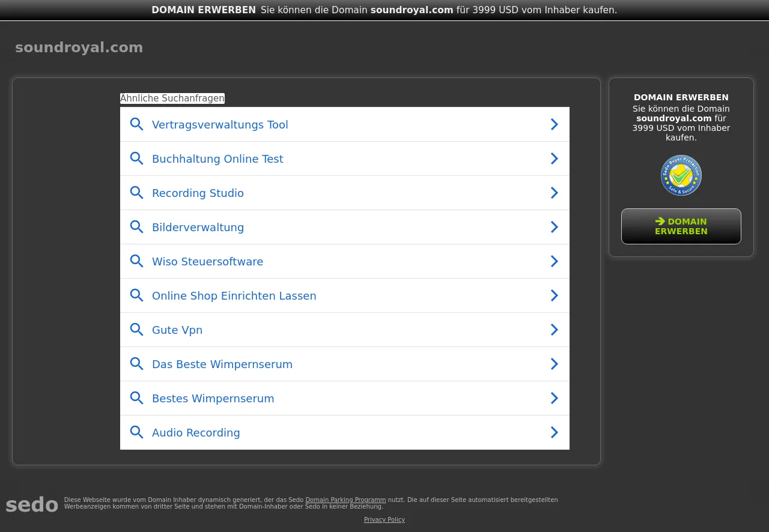Click the DOMAIN ERWERBEN sidebar heading
The image size is (769, 532).
pos(681,97)
